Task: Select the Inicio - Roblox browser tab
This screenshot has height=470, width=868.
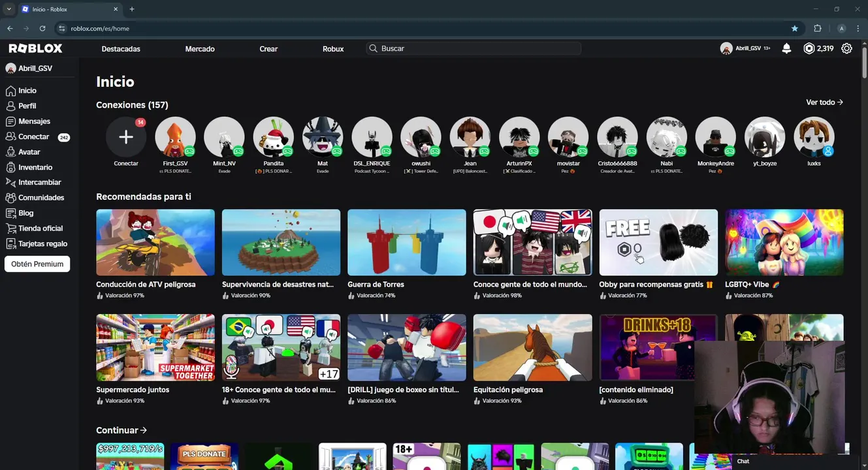Action: pyautogui.click(x=70, y=9)
